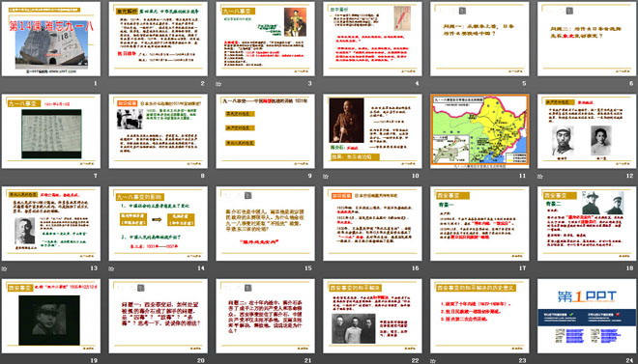638x364 pixels.
Task: Click the slide number 24 label
Action: click(x=630, y=360)
